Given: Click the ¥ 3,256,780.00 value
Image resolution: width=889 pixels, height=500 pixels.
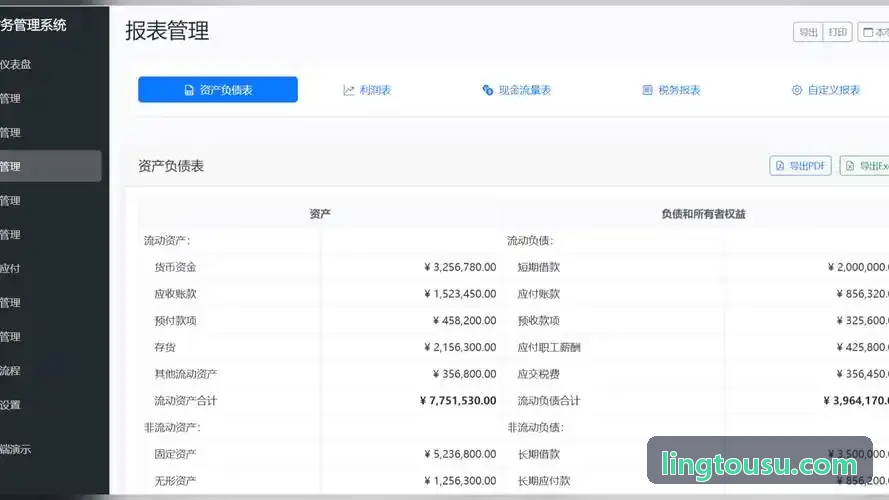Looking at the screenshot, I should coord(460,267).
